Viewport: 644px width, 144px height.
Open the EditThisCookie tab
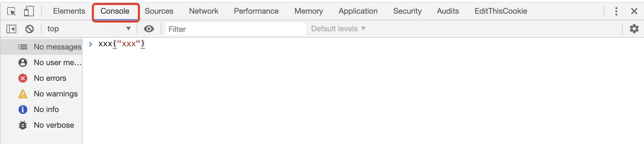501,11
